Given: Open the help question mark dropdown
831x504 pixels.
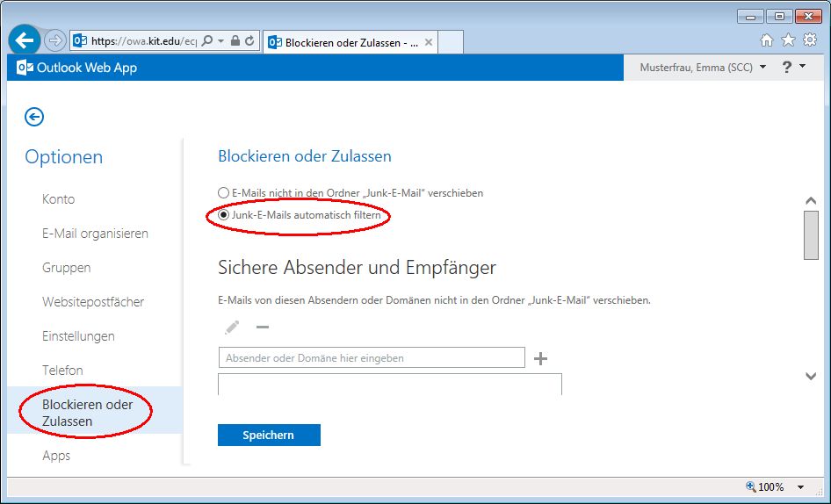Looking at the screenshot, I should coord(793,68).
